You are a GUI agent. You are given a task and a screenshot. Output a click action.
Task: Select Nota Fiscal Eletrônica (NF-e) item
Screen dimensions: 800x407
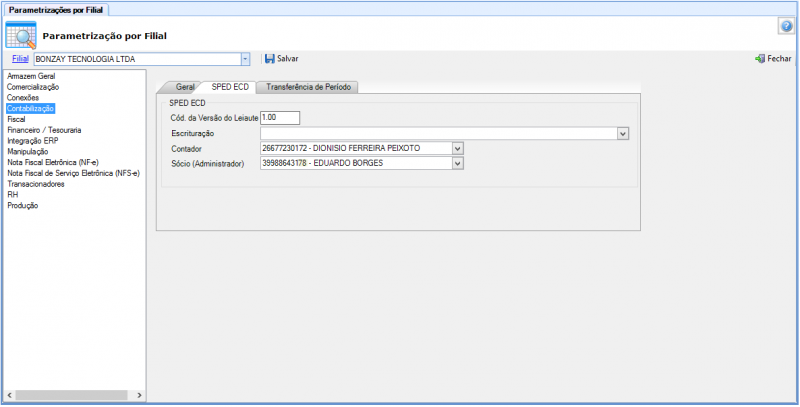(x=52, y=162)
